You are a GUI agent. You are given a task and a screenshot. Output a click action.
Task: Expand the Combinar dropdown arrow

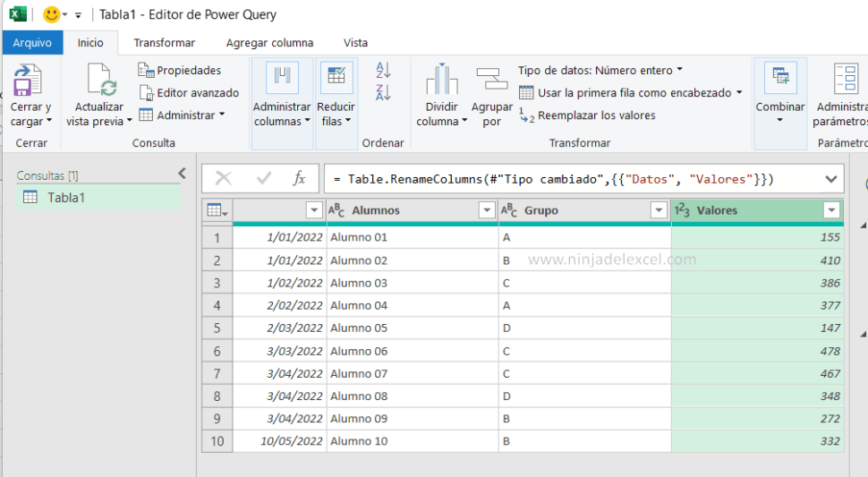(x=780, y=120)
